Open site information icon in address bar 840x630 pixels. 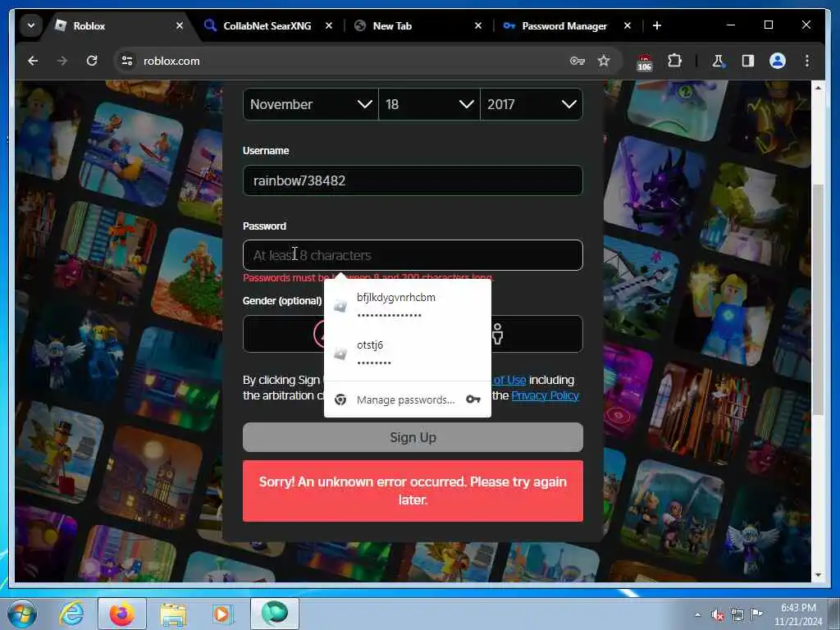click(x=127, y=61)
